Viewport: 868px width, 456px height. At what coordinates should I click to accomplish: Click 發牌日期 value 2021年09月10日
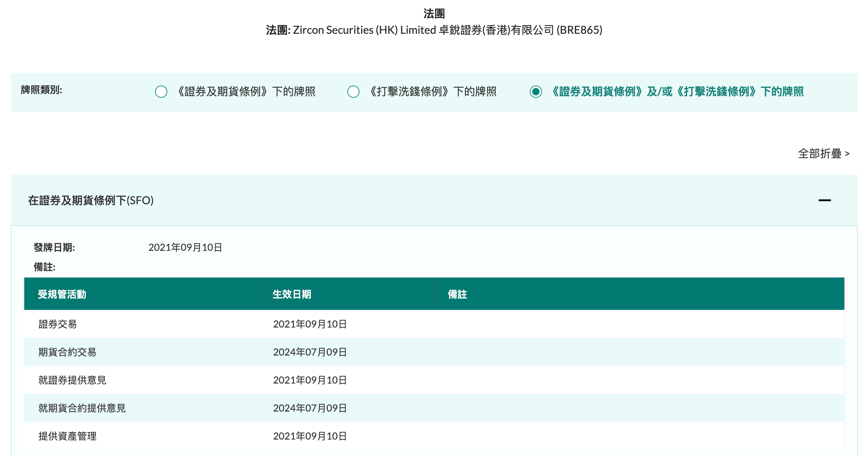click(x=185, y=248)
